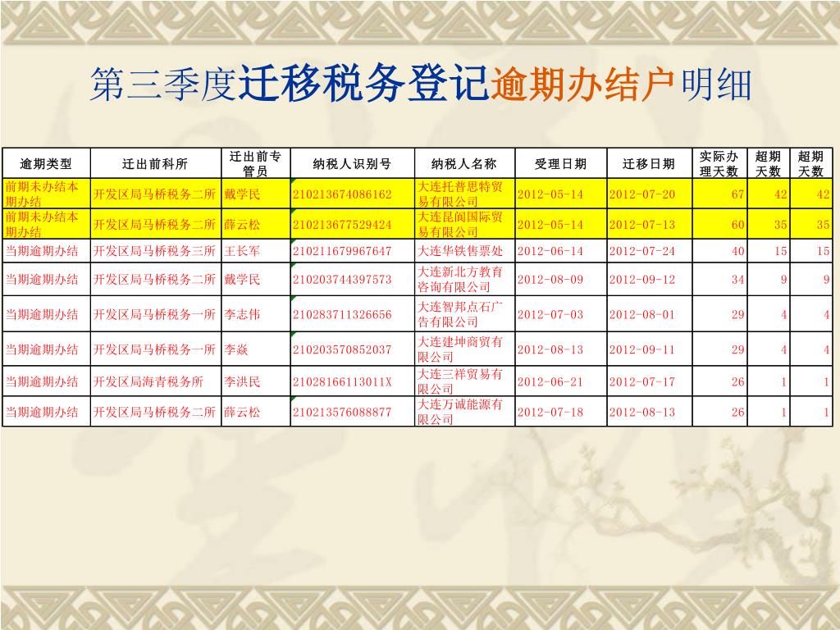Screen dimensions: 840x630
Task: Select company 大连托普思特贸易有限公司
Action: coord(460,194)
